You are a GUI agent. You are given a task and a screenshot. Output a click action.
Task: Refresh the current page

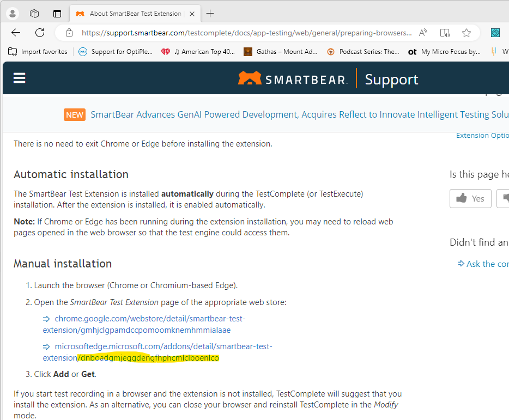pyautogui.click(x=40, y=33)
